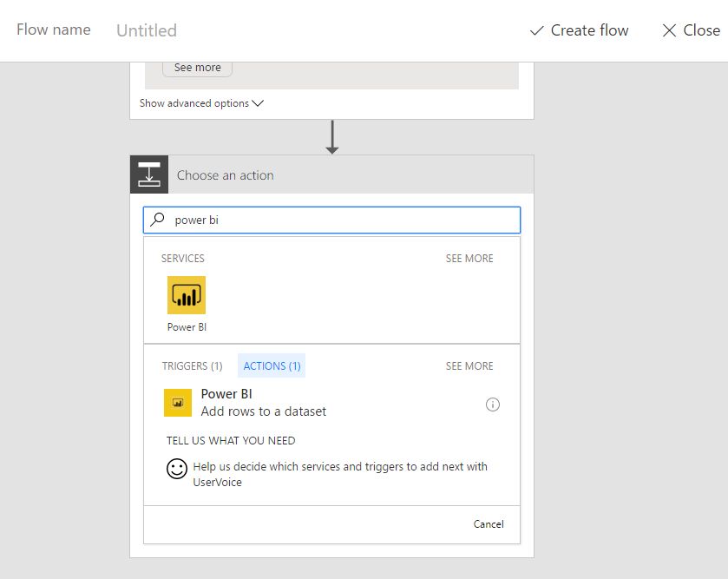Image resolution: width=728 pixels, height=579 pixels.
Task: Expand Show advanced options
Action: 201,103
